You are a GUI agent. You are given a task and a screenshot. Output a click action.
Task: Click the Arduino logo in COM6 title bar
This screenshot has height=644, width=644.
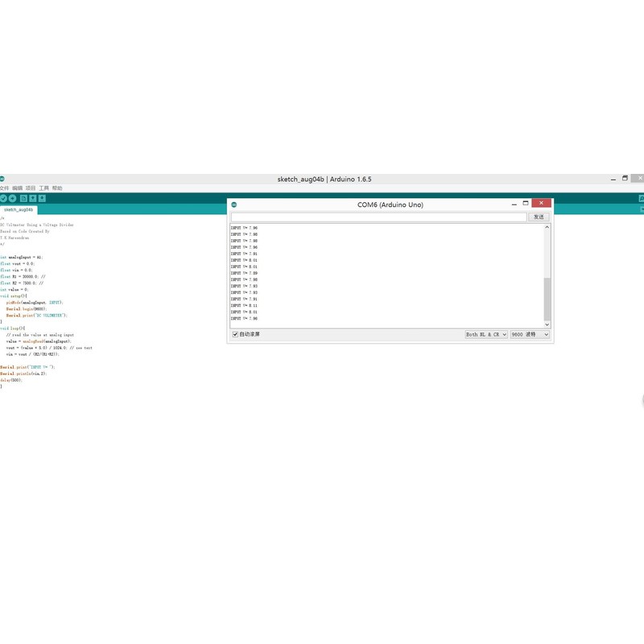pyautogui.click(x=234, y=204)
